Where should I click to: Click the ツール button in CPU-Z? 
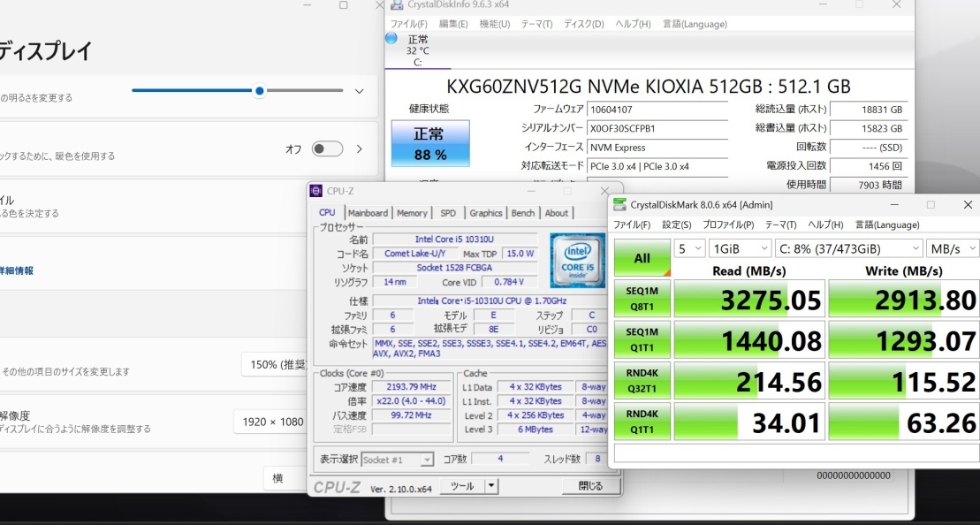[x=462, y=486]
